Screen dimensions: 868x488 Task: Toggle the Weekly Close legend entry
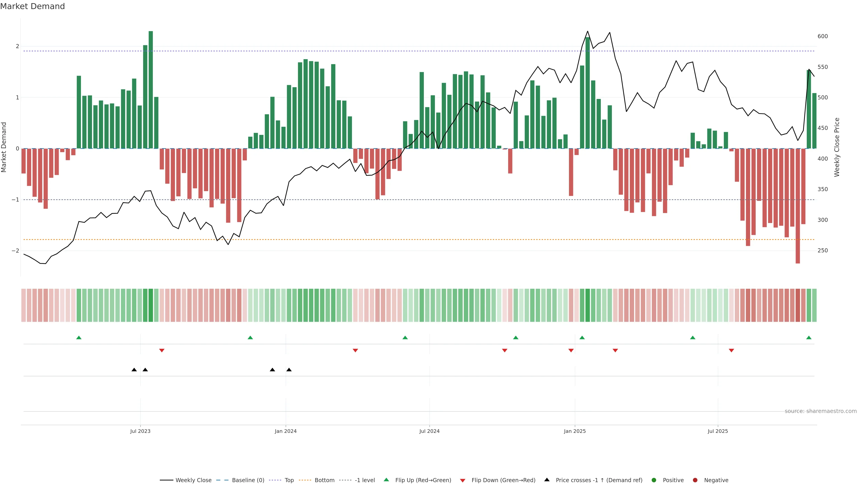(x=193, y=480)
